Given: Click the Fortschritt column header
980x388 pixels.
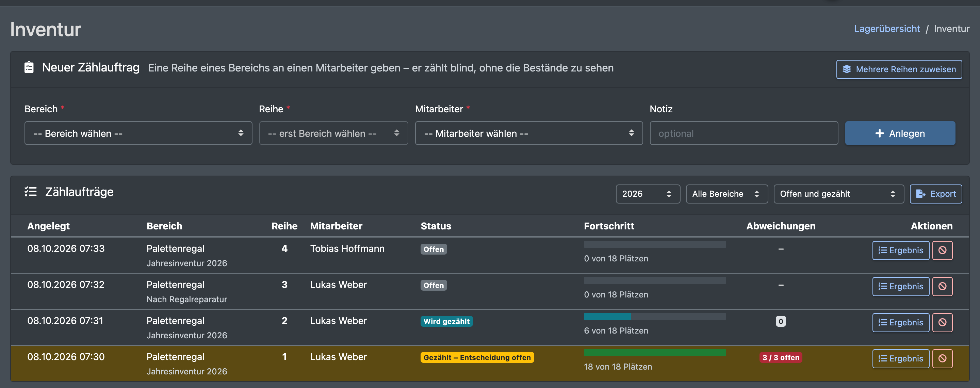Looking at the screenshot, I should click(x=609, y=226).
